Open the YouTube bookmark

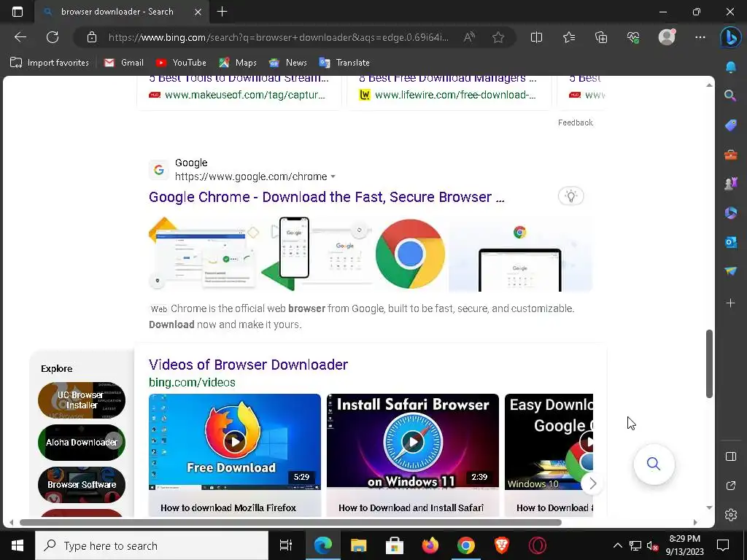pyautogui.click(x=181, y=63)
